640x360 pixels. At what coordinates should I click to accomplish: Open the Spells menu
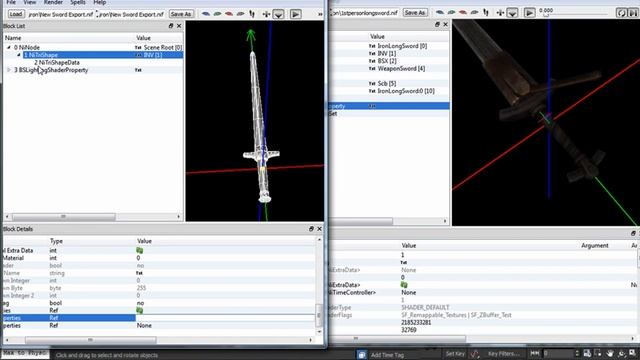pos(78,2)
